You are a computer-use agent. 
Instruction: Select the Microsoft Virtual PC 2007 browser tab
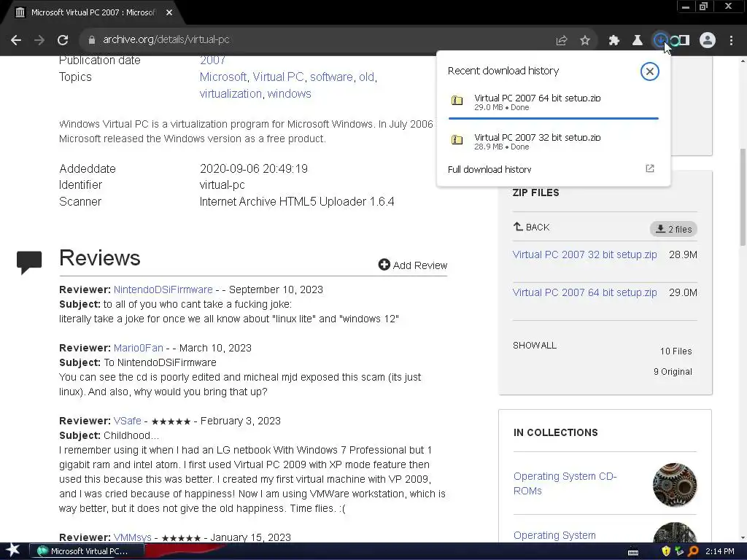93,12
